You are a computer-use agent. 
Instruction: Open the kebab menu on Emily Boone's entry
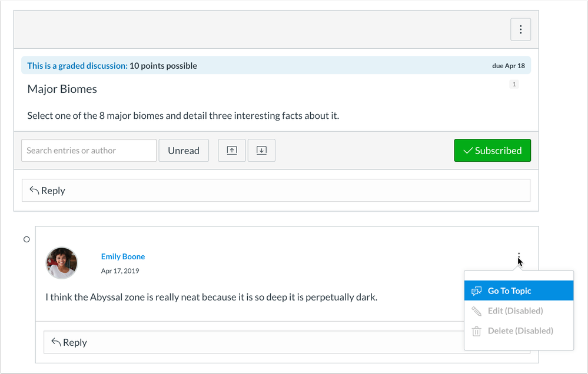[x=519, y=257]
